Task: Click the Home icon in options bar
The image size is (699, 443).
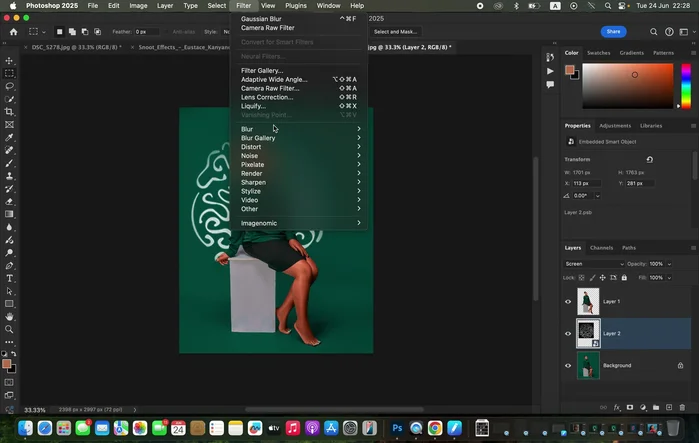Action: 13,31
